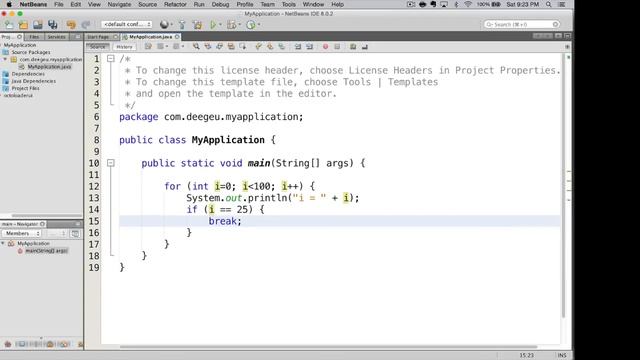The height and width of the screenshot is (360, 640).
Task: Click the Debug Project toolbar icon
Action: point(231,24)
